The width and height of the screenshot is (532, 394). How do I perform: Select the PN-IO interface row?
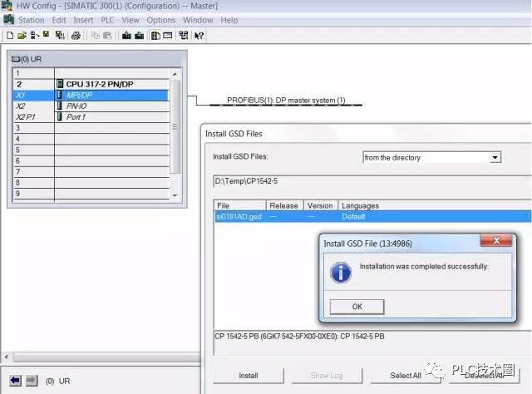click(x=91, y=106)
